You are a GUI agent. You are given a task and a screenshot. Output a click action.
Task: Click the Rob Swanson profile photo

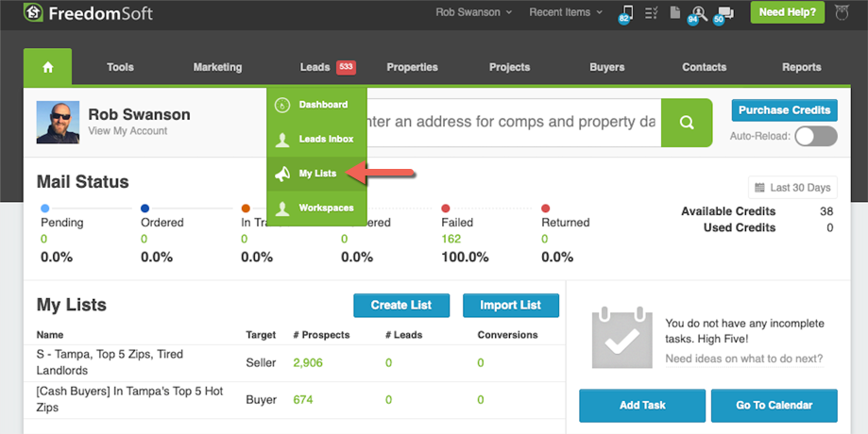point(58,123)
